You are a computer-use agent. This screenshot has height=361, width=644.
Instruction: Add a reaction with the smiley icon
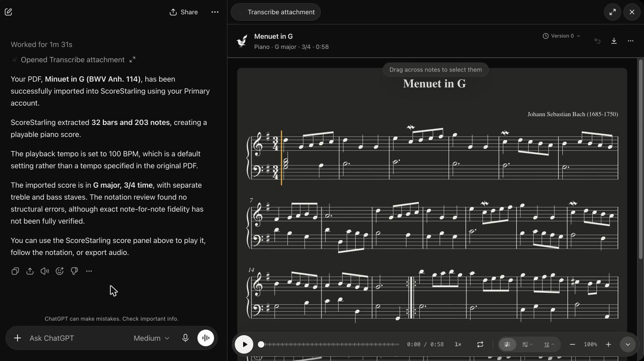click(x=60, y=271)
